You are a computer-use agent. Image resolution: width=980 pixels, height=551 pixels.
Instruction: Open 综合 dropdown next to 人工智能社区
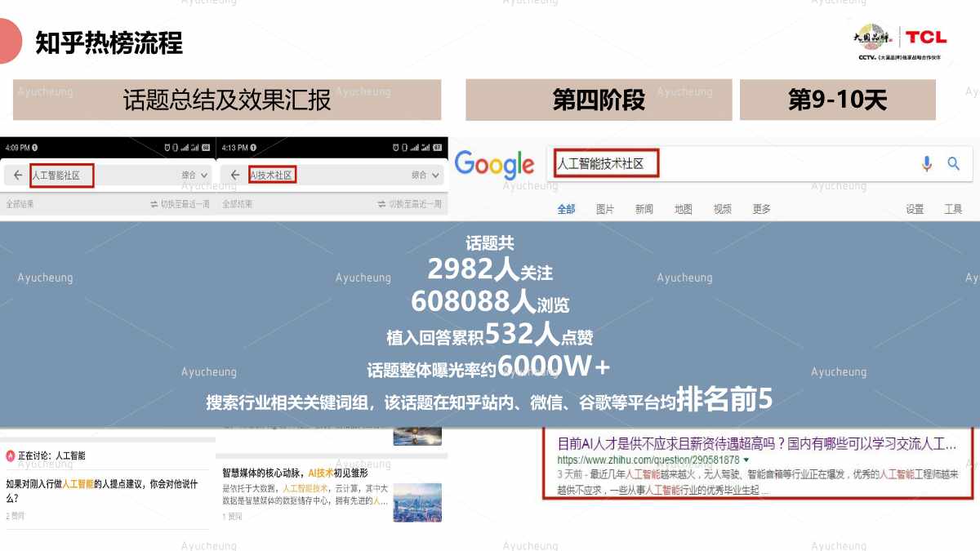[x=195, y=176]
